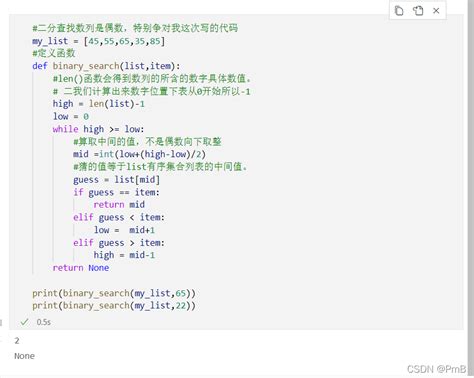Click the green check execution status icon
474x378 pixels.
(24, 322)
